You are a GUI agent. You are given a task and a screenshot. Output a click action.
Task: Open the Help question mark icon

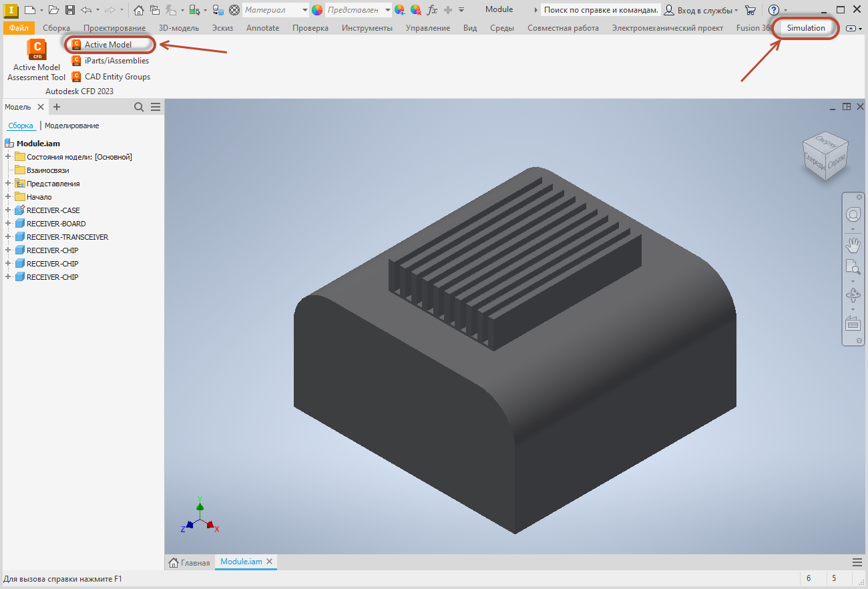(774, 10)
